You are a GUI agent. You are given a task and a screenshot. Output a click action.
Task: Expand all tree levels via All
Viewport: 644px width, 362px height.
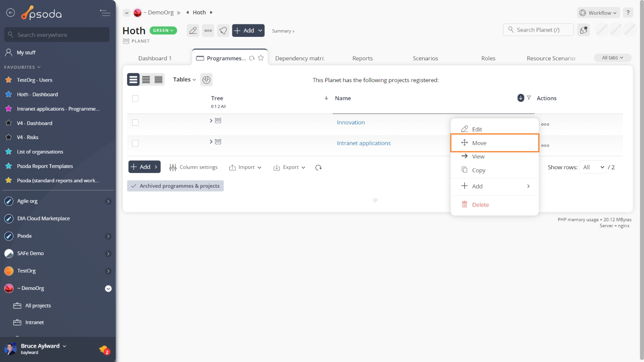click(x=223, y=107)
